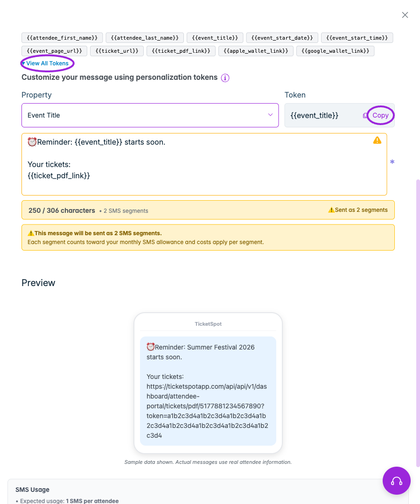Click the 'Customize your message' heading
The image size is (420, 504).
[119, 77]
